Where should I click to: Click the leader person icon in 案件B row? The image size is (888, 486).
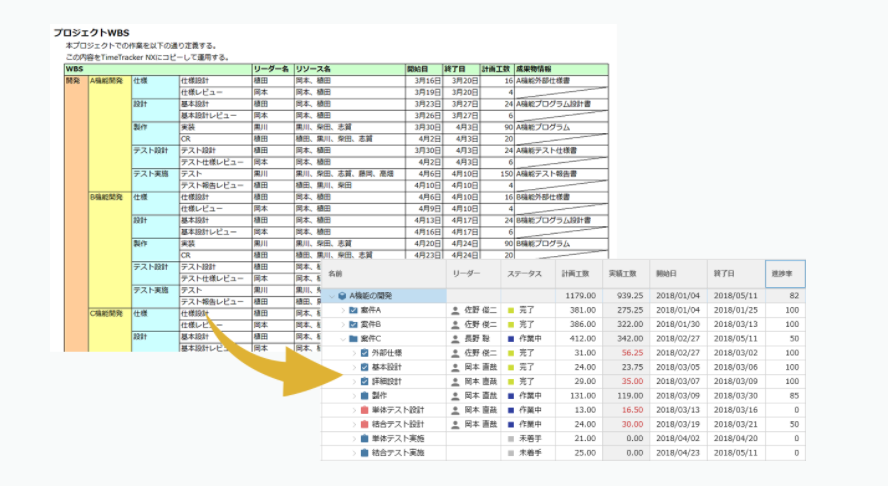tap(455, 325)
